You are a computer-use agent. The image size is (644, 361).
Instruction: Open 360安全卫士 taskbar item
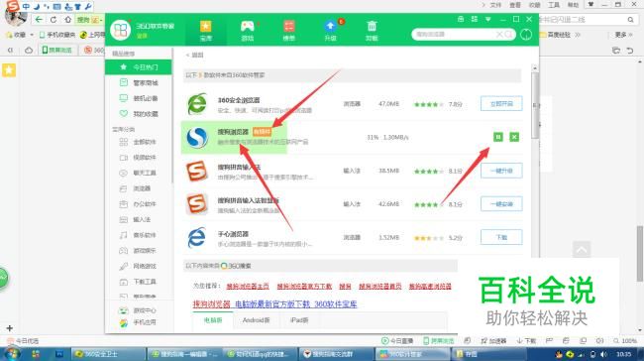pyautogui.click(x=109, y=354)
